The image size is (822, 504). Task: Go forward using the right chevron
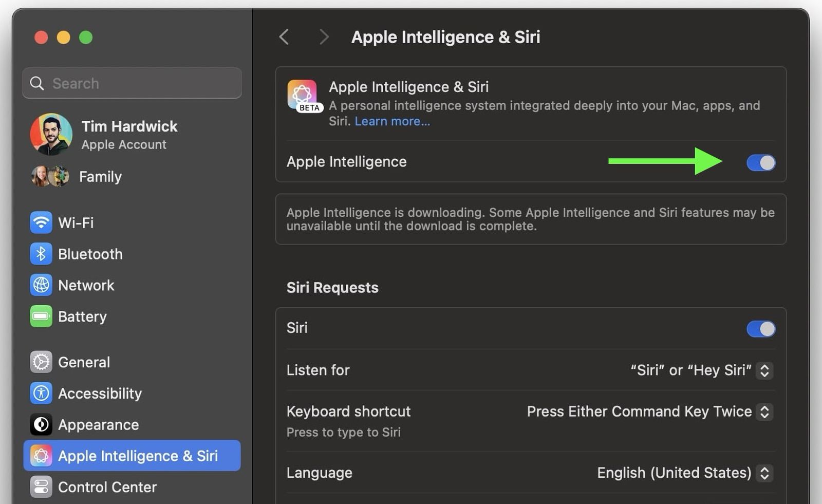point(324,37)
